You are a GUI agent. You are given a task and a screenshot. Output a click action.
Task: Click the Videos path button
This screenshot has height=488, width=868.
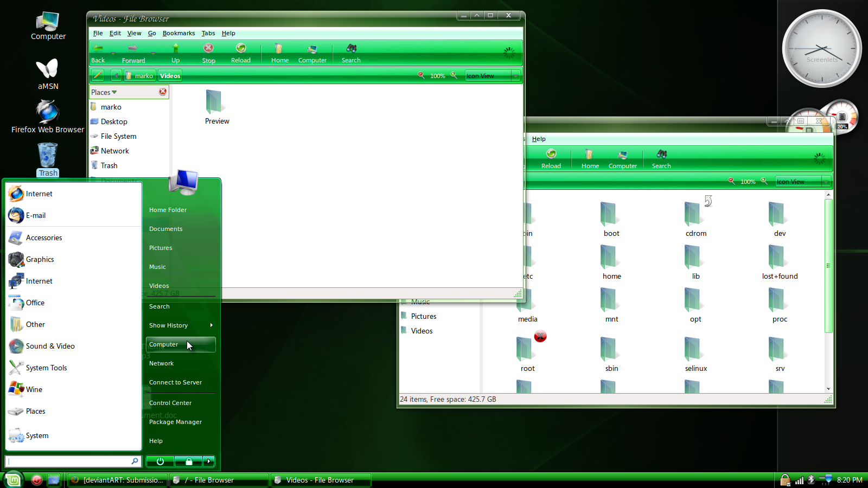(x=170, y=75)
